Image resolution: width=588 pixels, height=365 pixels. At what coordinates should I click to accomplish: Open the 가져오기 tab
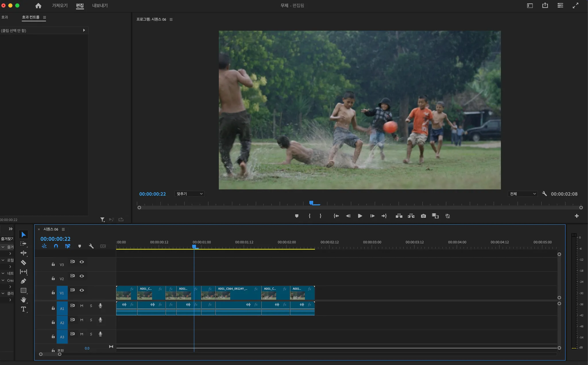(x=60, y=5)
